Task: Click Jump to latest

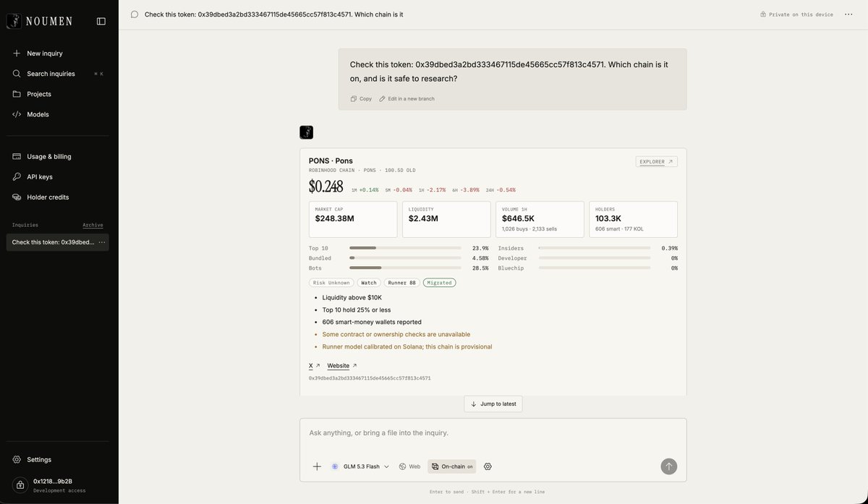Action: tap(493, 404)
